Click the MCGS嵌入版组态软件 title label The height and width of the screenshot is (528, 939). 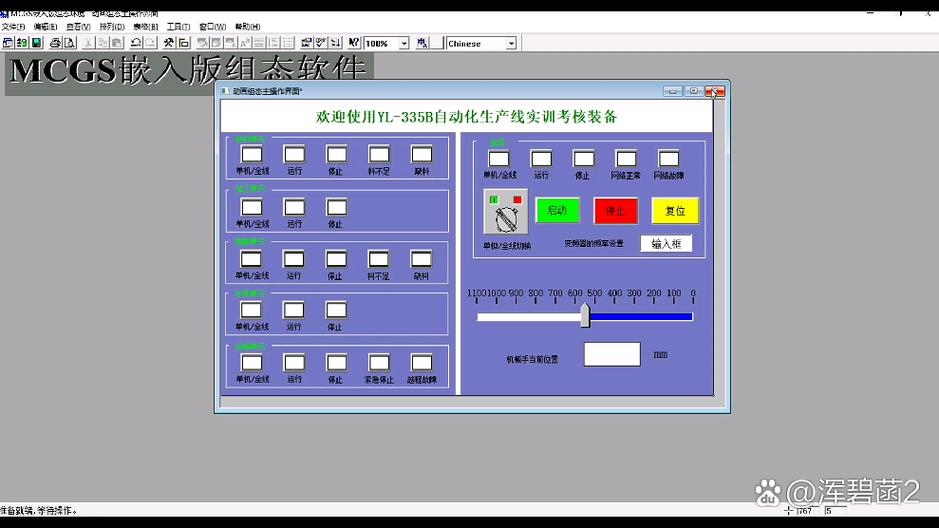(x=188, y=71)
